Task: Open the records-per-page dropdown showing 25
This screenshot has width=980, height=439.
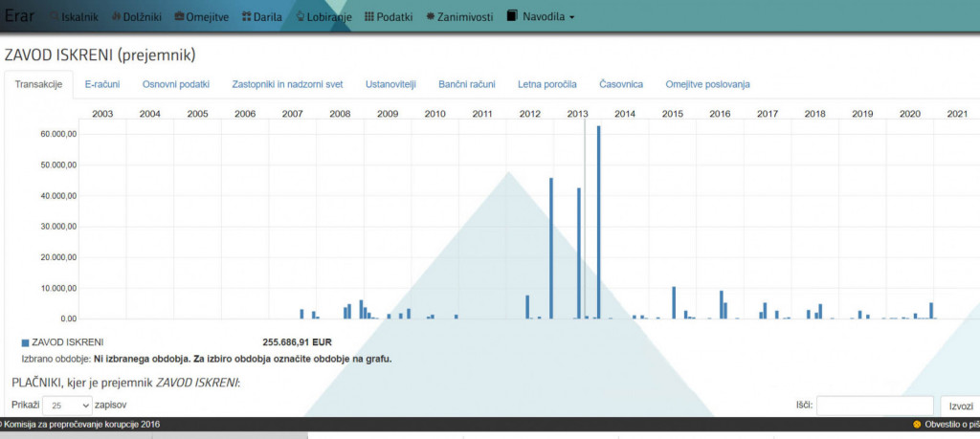Action: [68, 406]
